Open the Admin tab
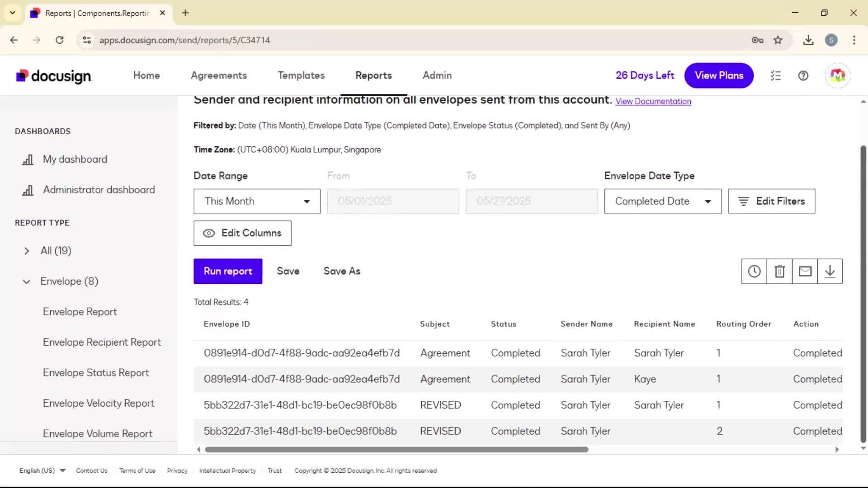The width and height of the screenshot is (868, 488). point(437,75)
